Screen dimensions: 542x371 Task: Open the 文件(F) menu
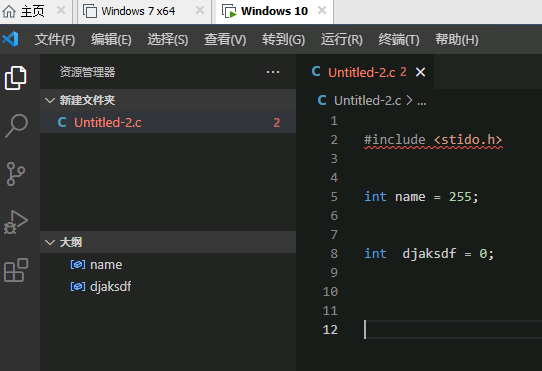coord(55,39)
